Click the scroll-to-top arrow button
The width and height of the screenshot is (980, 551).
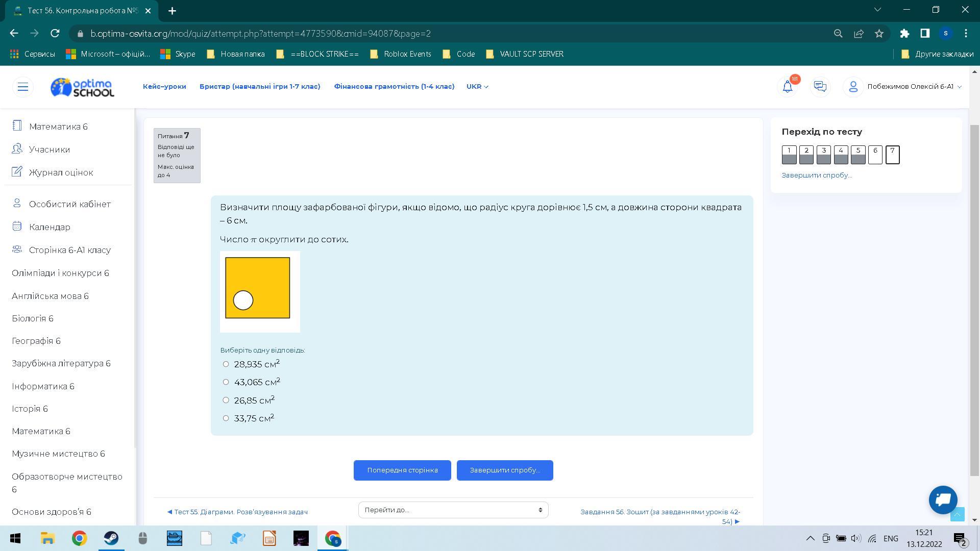[957, 515]
